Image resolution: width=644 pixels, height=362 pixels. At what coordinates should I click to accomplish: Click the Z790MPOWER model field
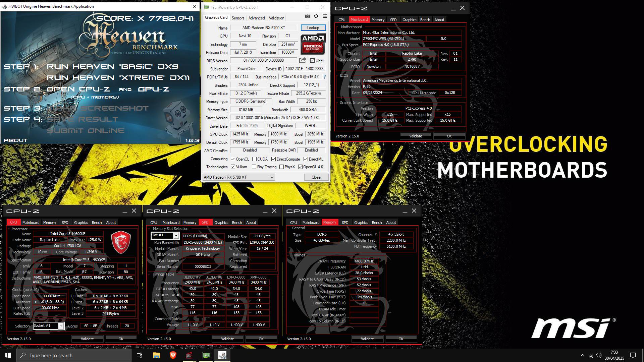click(x=393, y=39)
